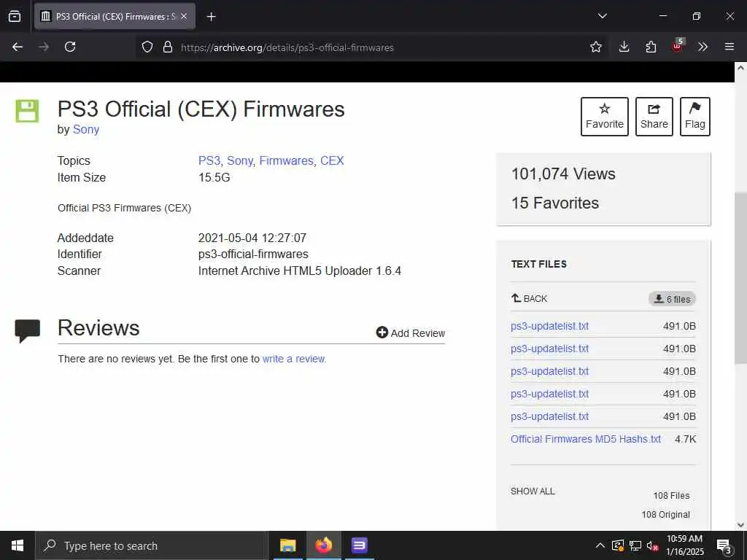Viewport: 747px width, 560px height.
Task: Expand more toolbar tools chevron
Action: click(x=703, y=47)
